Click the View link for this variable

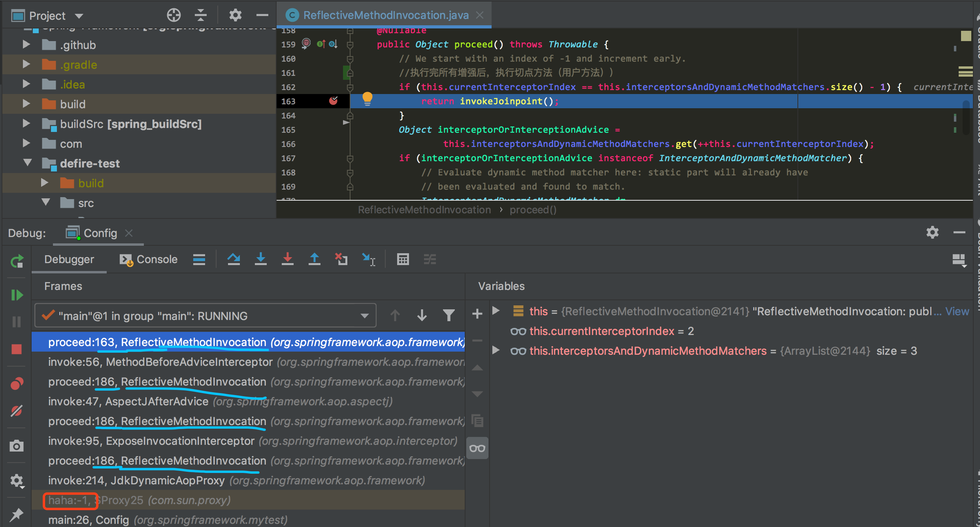(957, 311)
